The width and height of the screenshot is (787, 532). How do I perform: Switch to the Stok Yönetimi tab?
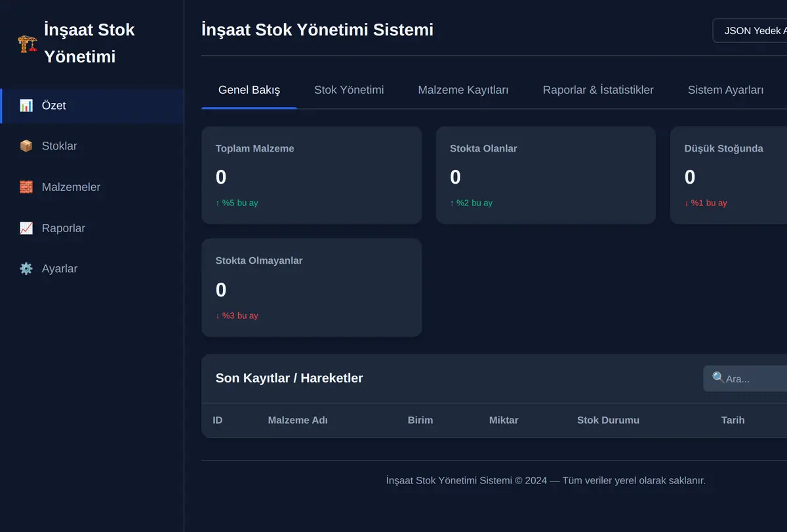pyautogui.click(x=349, y=90)
